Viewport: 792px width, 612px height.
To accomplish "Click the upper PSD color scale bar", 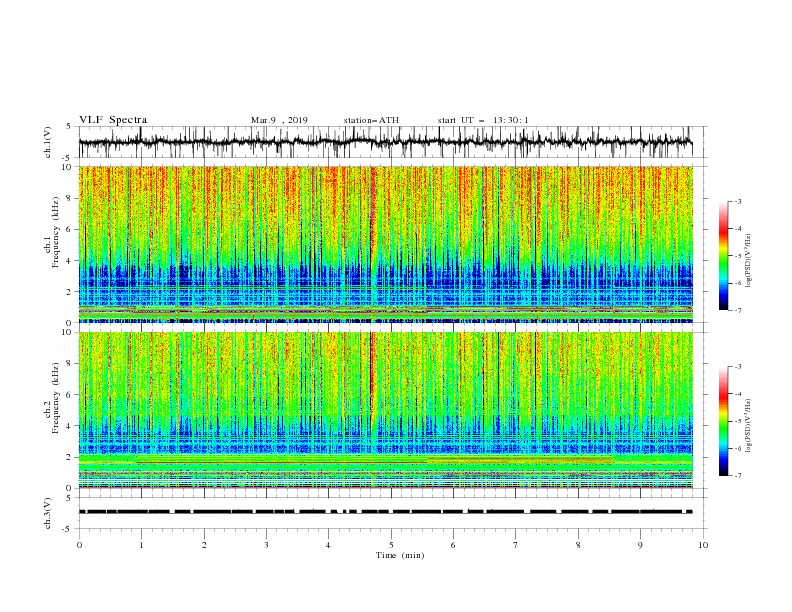I will coord(723,256).
